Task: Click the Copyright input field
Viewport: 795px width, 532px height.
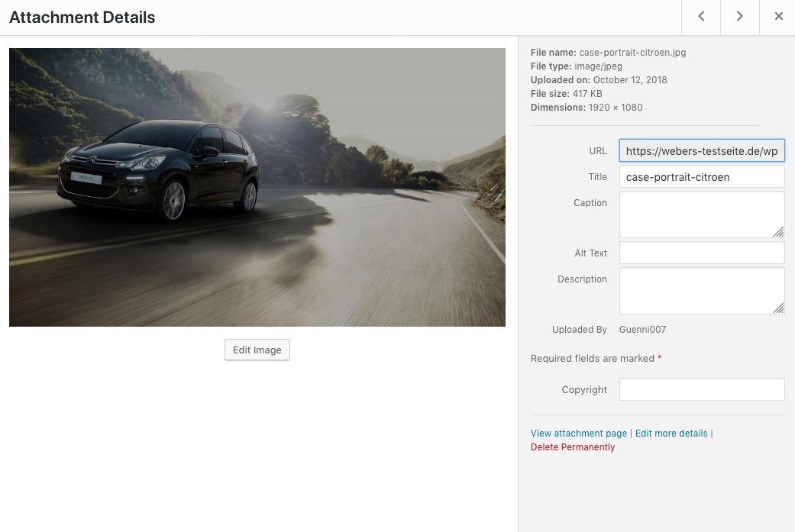Action: tap(702, 389)
